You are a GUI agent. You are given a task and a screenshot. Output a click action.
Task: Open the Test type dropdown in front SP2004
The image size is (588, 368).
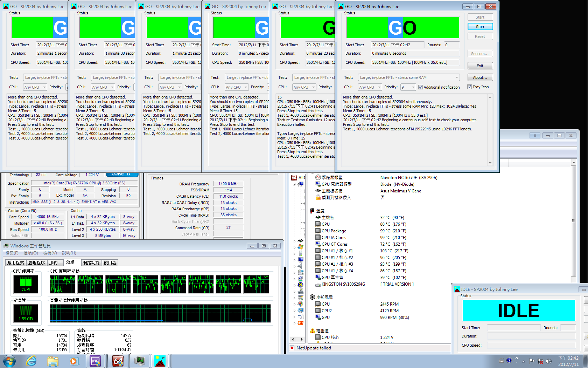pos(409,77)
